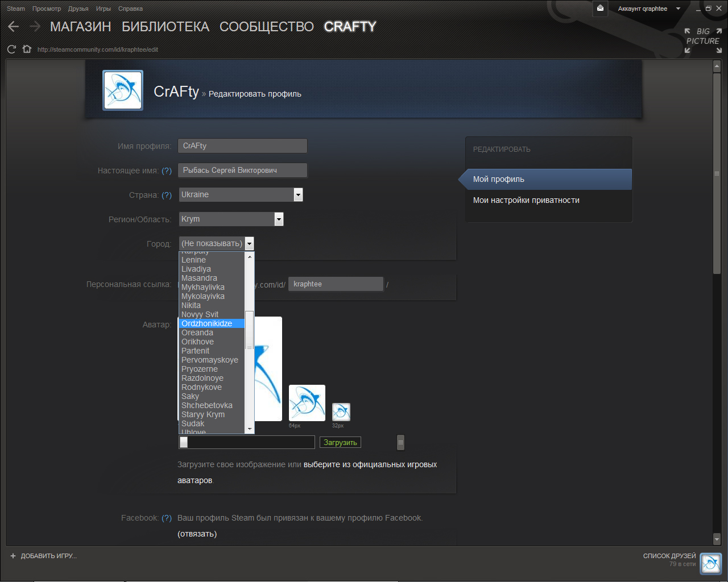Image resolution: width=728 pixels, height=582 pixels.
Task: Select Staryy Krym in city list
Action: (212, 414)
